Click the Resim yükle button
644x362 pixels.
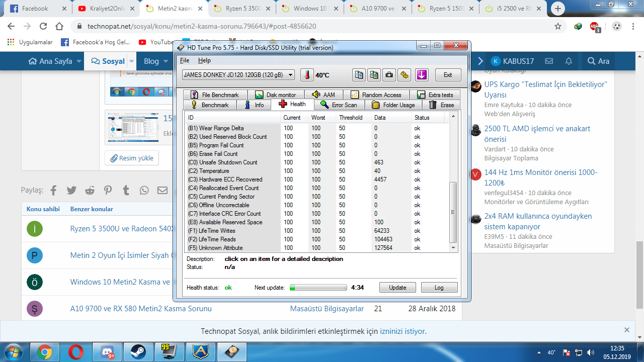click(x=132, y=158)
